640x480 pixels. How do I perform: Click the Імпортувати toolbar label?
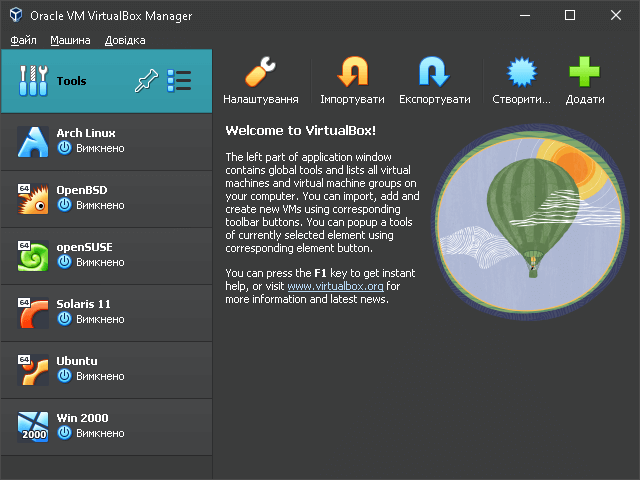tap(352, 99)
